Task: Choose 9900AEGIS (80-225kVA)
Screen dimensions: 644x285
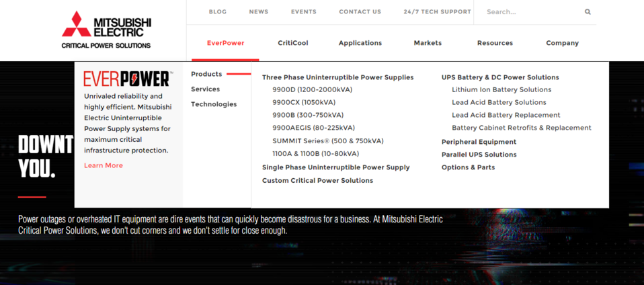Action: coord(314,128)
